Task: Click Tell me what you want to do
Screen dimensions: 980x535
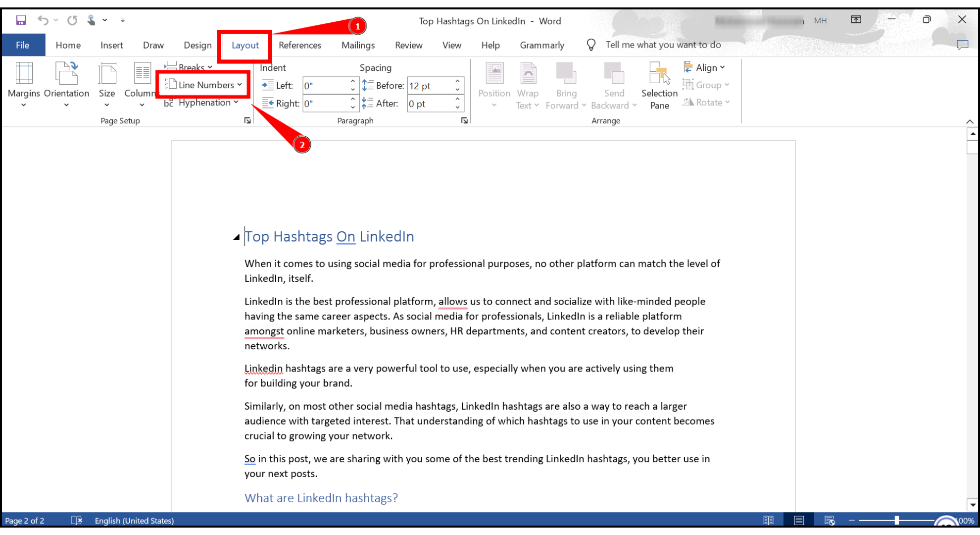Action: click(x=664, y=45)
